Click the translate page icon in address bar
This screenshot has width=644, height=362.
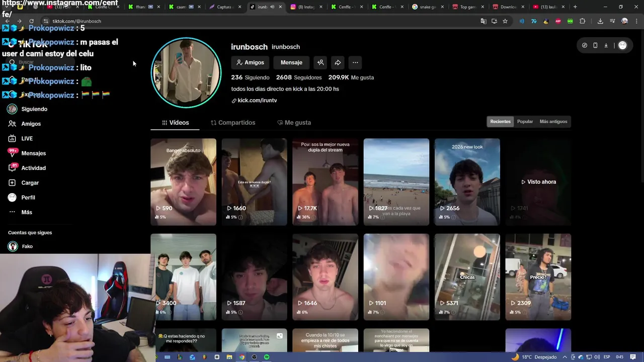tap(484, 21)
